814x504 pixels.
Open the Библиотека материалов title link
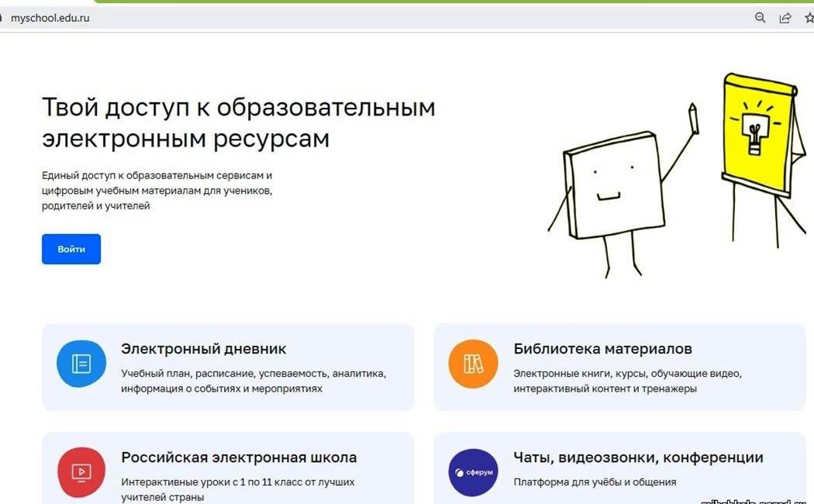click(x=602, y=349)
